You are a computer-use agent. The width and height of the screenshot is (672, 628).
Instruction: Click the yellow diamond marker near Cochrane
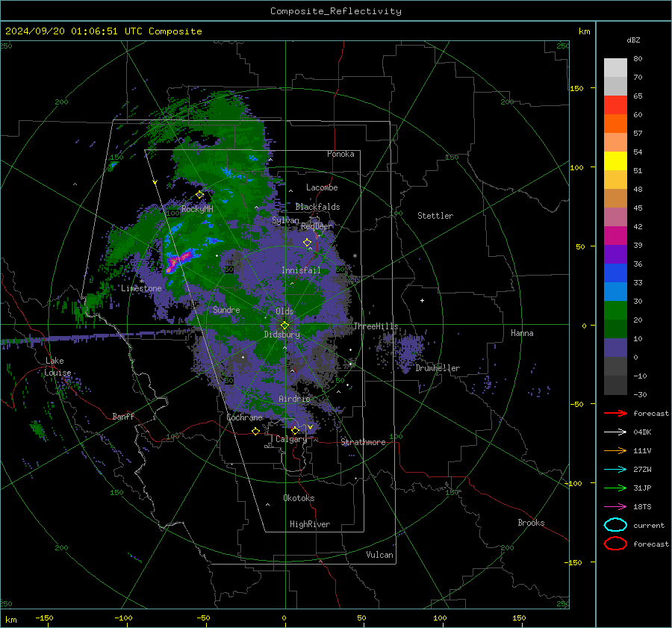(255, 431)
